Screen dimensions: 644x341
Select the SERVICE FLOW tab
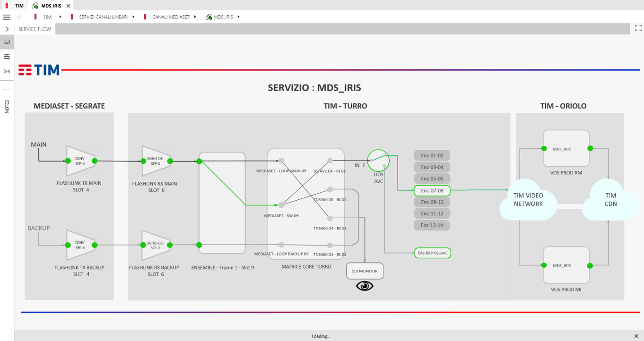click(35, 29)
